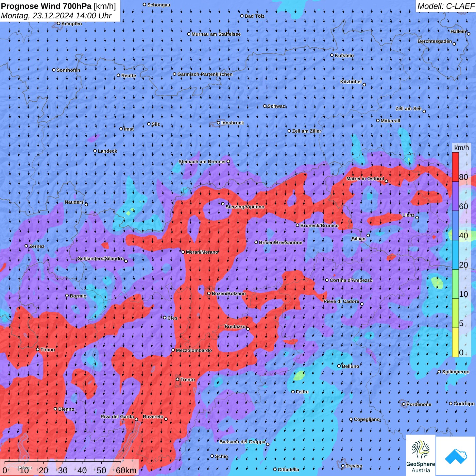The height and width of the screenshot is (476, 476).
Task: Click the 'Schlanders/Silandro' label
Action: (x=101, y=258)
